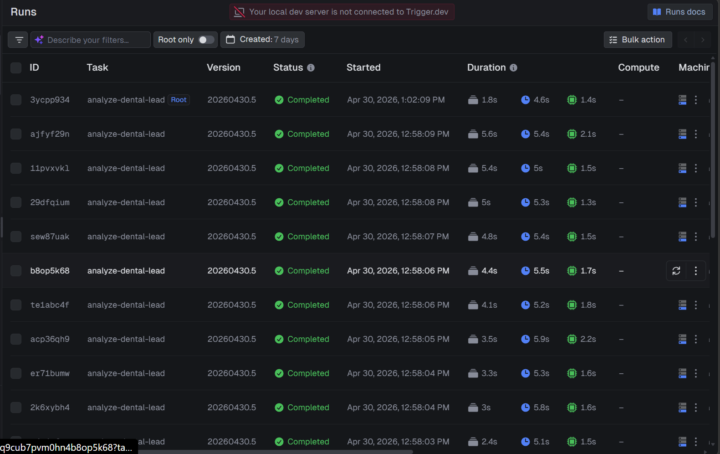Click the Status info icon
Image resolution: width=720 pixels, height=454 pixels.
point(311,68)
